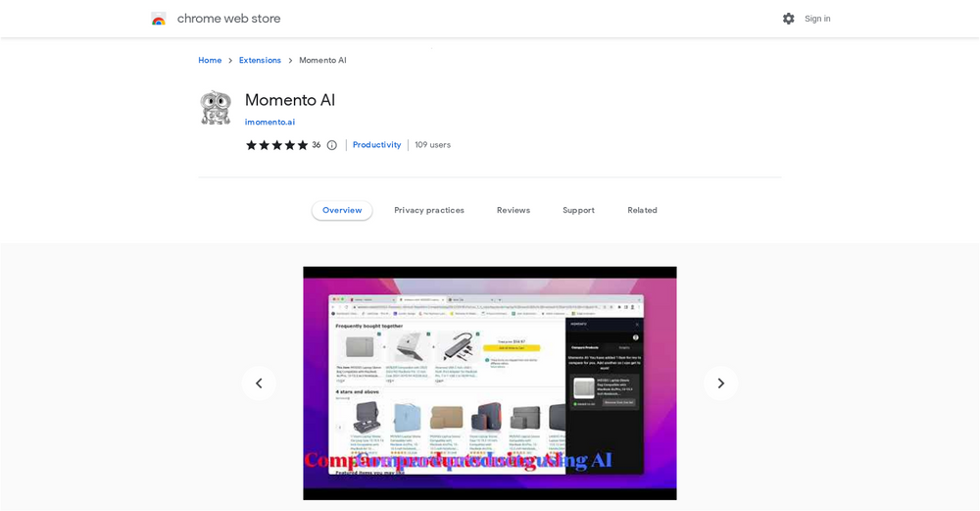Screen dimensions: 980x511
Task: Show next screenshot with right arrow
Action: pyautogui.click(x=720, y=383)
